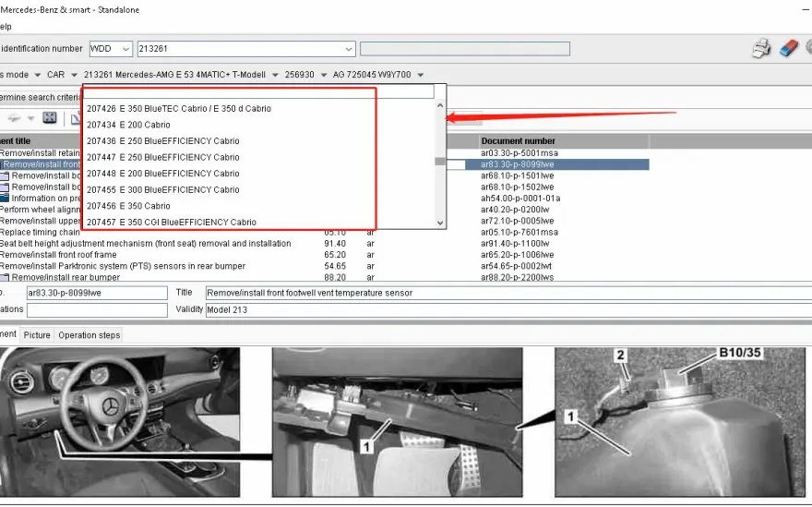Image resolution: width=812 pixels, height=507 pixels.
Task: Click the printer icon
Action: 761,48
